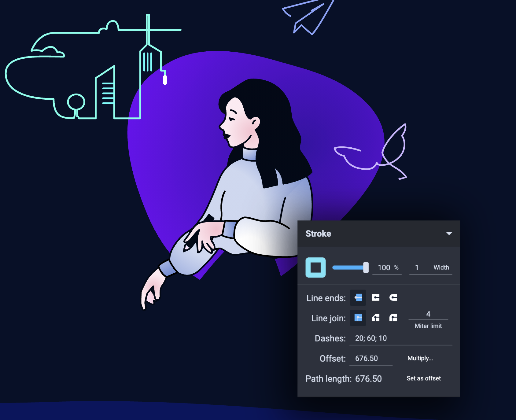
Task: Select the miter line join option
Action: click(x=358, y=318)
